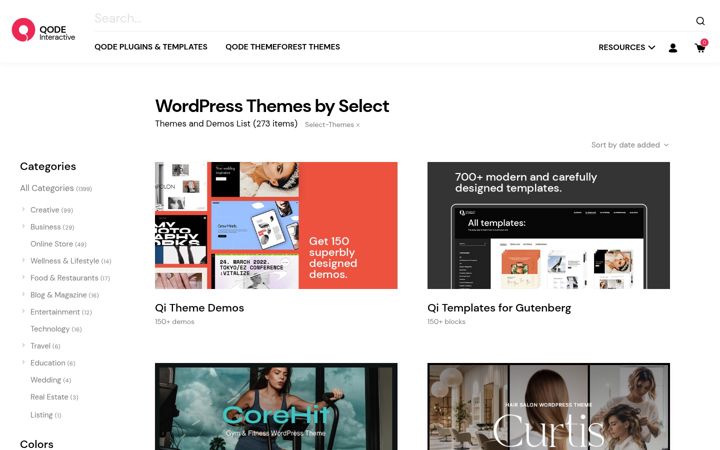Expand the Travel category arrow
This screenshot has width=720, height=450.
23,345
